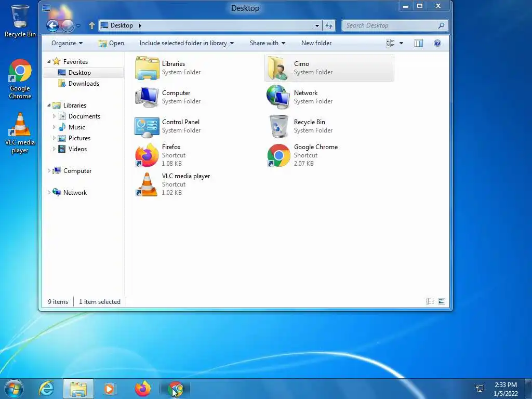Click breadcrumb arrow after Desktop

140,25
